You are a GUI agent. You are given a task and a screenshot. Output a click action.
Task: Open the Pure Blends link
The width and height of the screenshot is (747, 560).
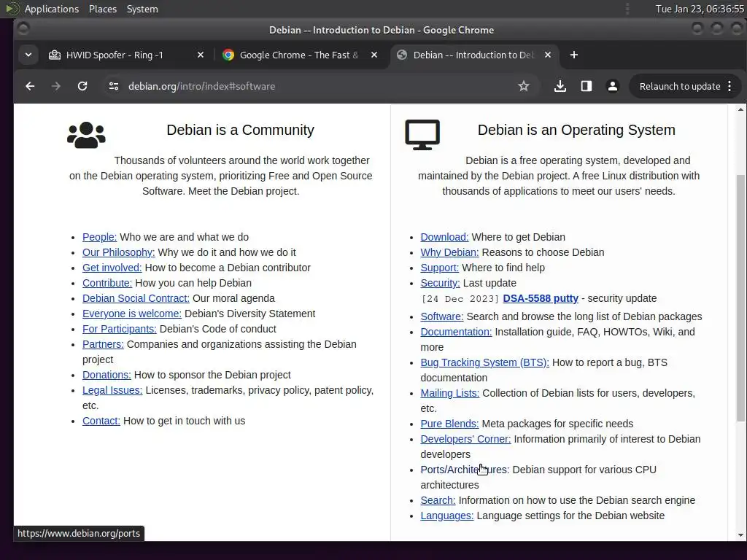[449, 424]
